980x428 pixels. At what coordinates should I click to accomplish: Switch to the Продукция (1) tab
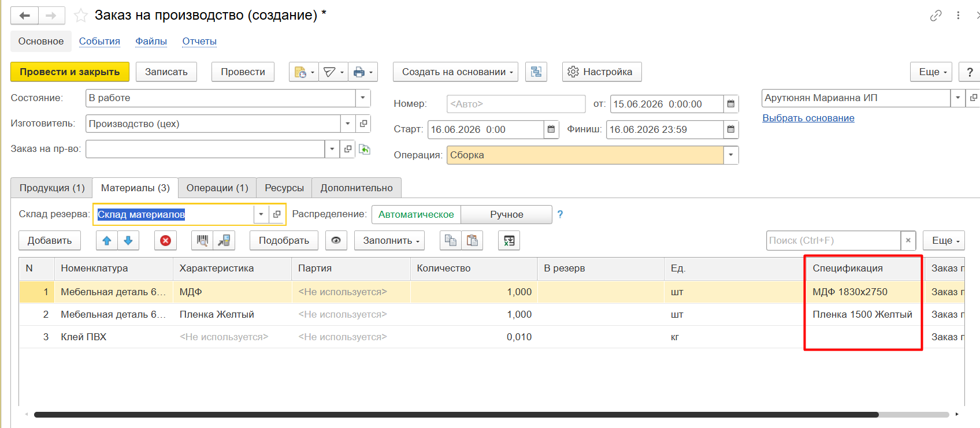click(52, 188)
